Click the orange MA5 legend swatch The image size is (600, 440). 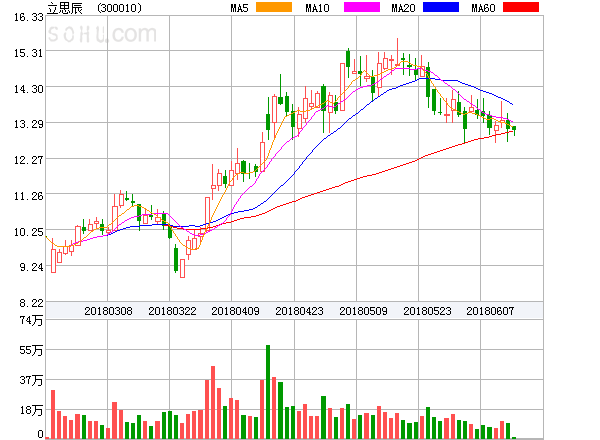point(274,7)
